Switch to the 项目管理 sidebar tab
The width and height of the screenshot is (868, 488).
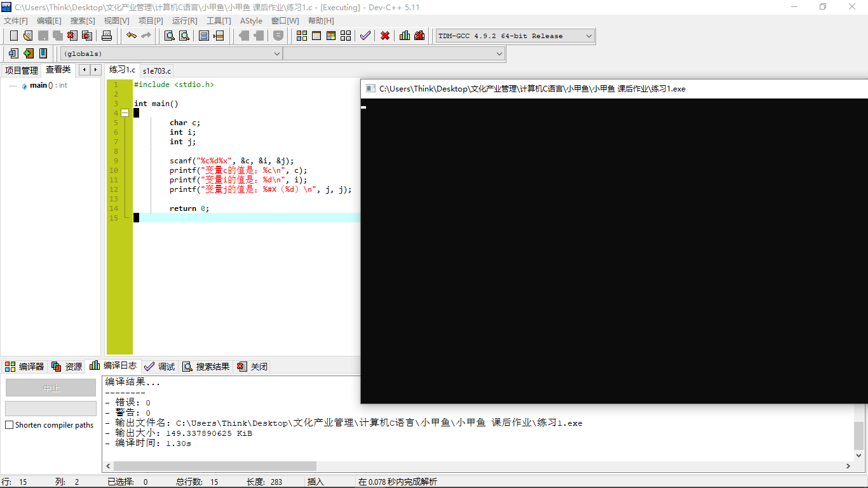(x=22, y=71)
